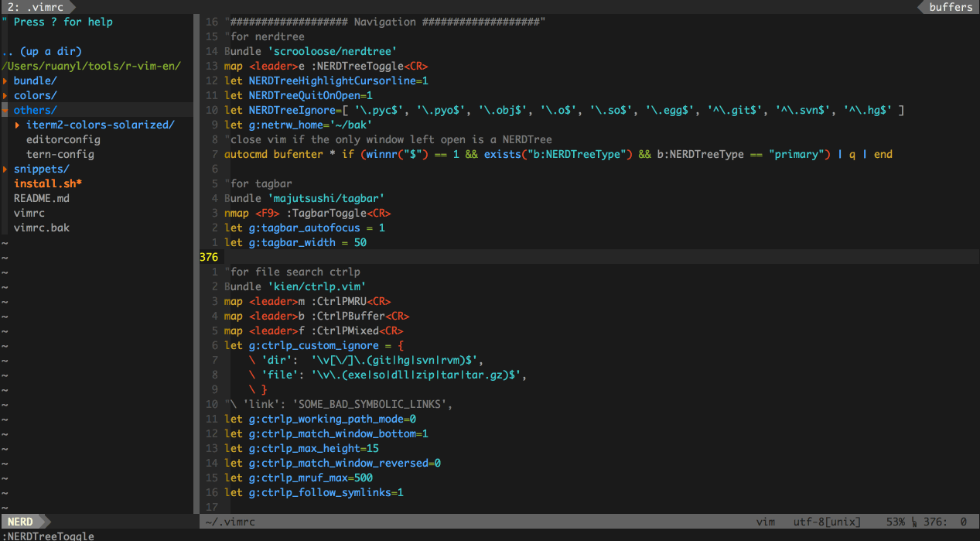Click the 'close vim if the only window' comment

(388, 139)
